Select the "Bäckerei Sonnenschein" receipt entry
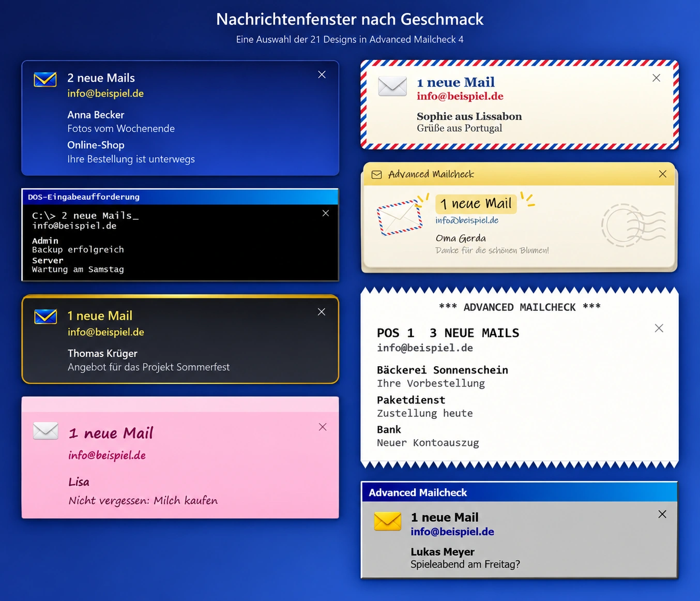 443,370
